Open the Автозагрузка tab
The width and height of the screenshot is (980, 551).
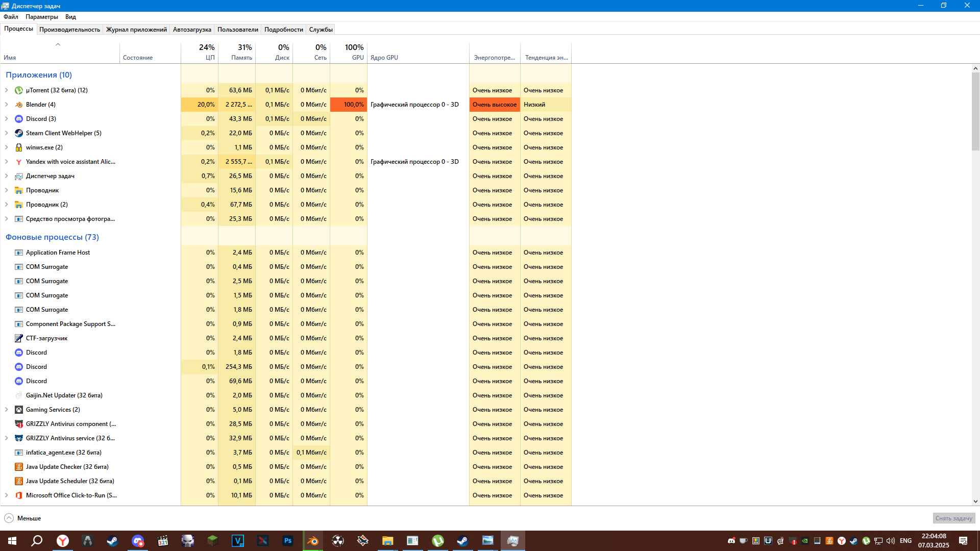(192, 30)
